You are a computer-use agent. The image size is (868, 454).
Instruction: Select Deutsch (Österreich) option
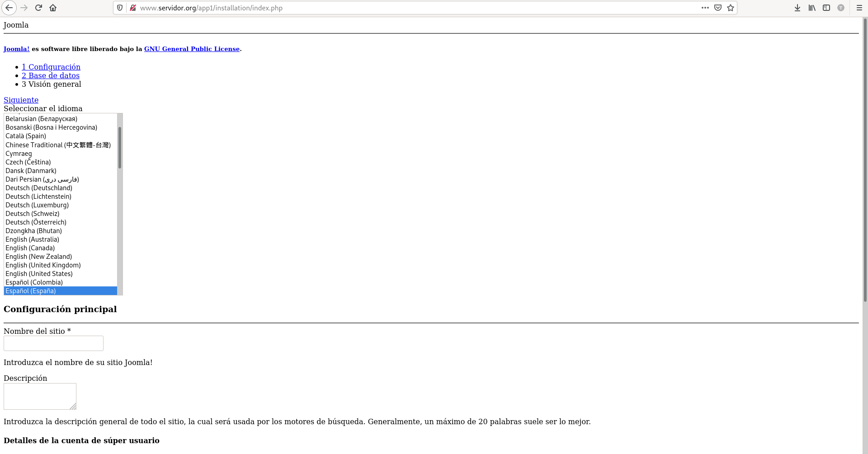pos(61,222)
